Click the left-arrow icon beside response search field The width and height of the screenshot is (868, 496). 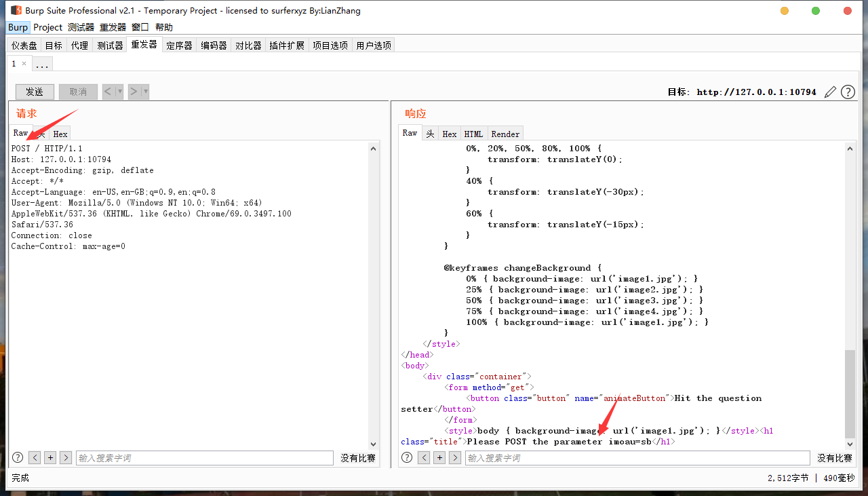(x=424, y=457)
